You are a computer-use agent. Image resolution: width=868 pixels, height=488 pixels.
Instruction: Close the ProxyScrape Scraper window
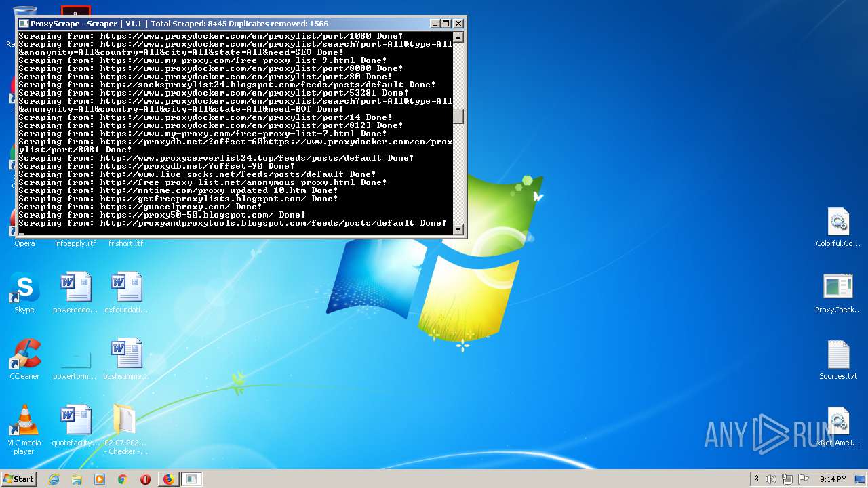point(458,24)
